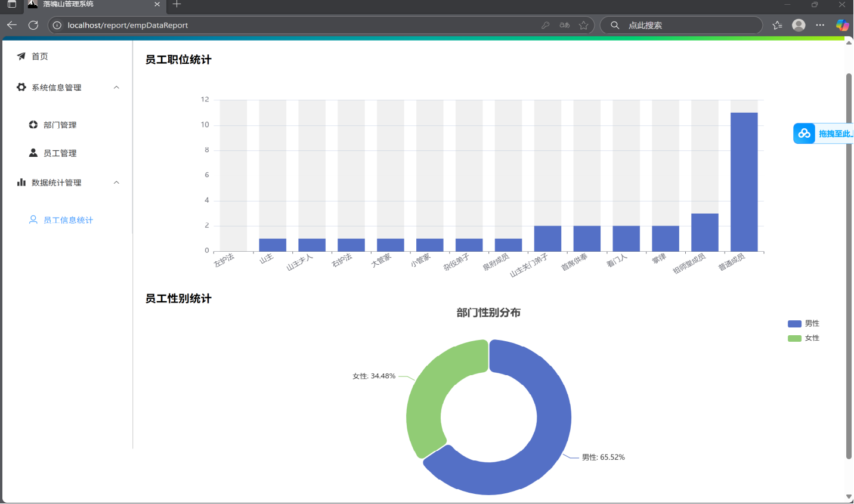Click the page vertical scrollbar thumb
This screenshot has height=504, width=854.
[x=849, y=265]
